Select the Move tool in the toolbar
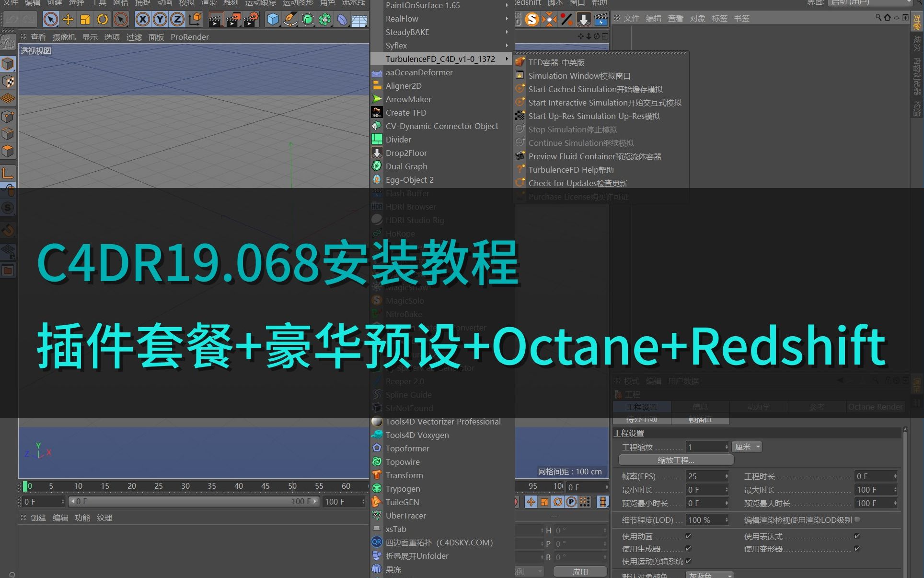Viewport: 924px width, 578px height. tap(69, 19)
